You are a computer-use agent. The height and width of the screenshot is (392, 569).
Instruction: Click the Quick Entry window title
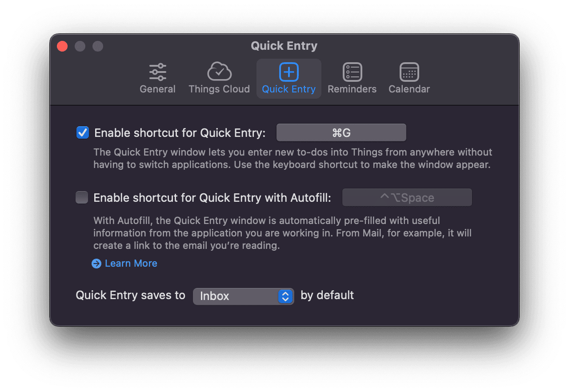[284, 46]
